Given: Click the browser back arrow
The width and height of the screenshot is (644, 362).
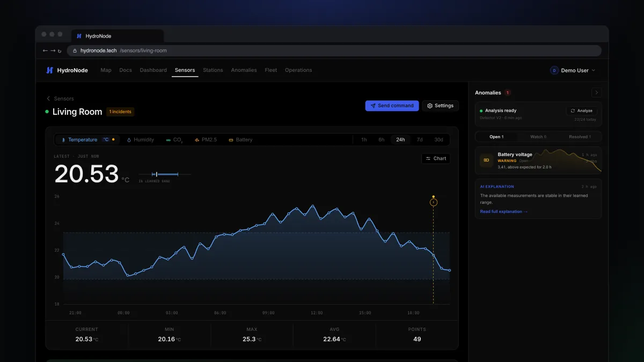Looking at the screenshot, I should click(45, 51).
